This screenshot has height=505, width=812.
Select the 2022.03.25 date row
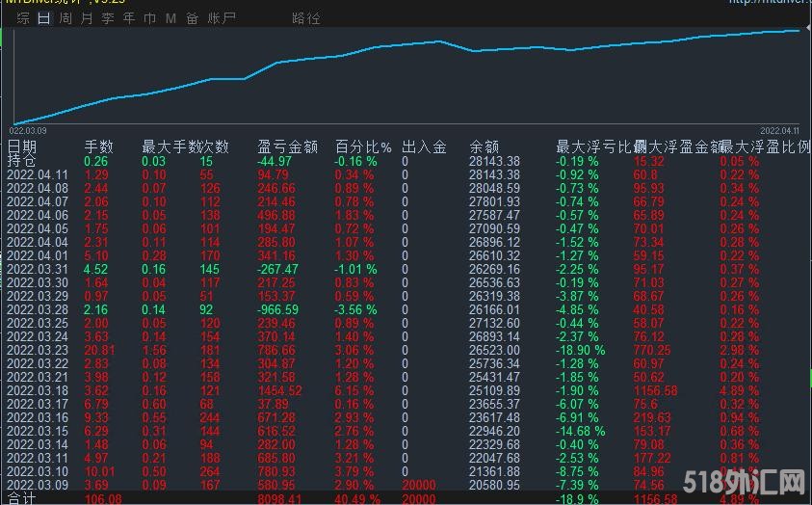click(x=38, y=323)
